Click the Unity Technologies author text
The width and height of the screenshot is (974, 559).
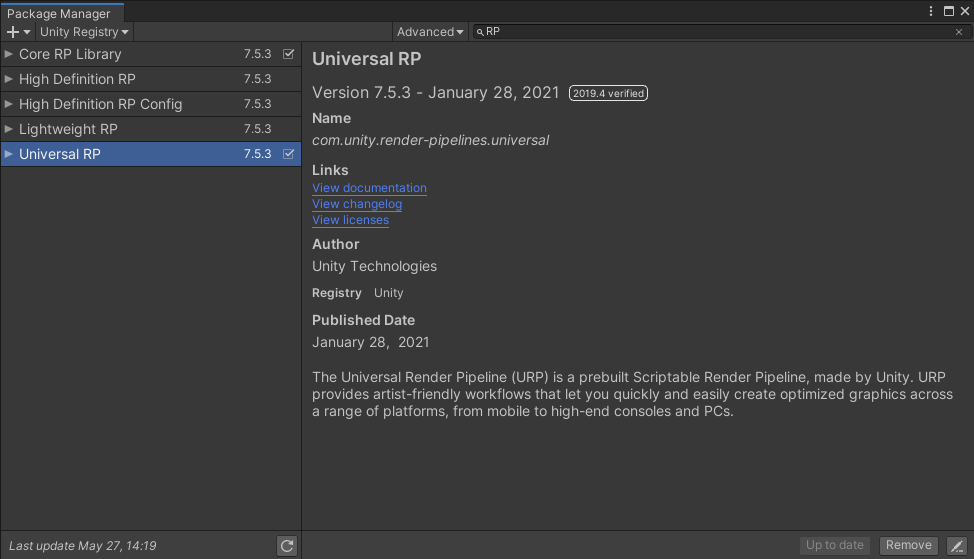pos(375,266)
